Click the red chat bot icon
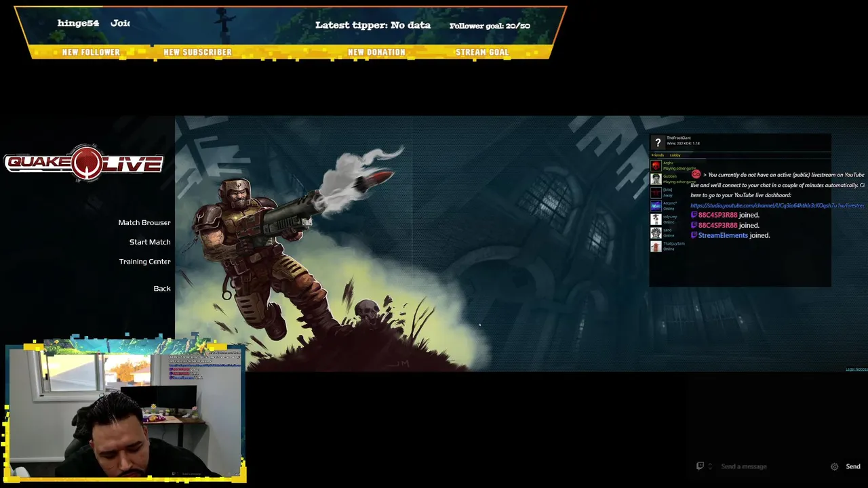Viewport: 868px width, 488px height. pos(696,174)
